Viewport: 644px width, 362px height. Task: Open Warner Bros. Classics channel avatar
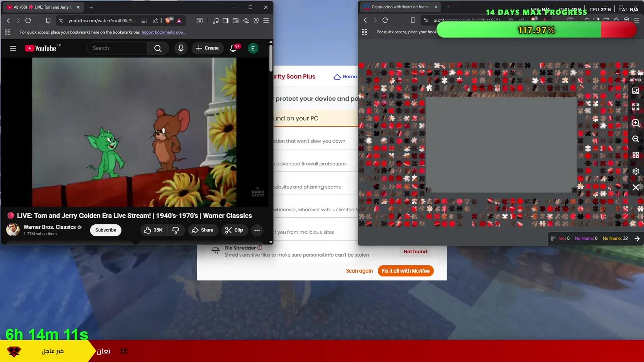(13, 230)
